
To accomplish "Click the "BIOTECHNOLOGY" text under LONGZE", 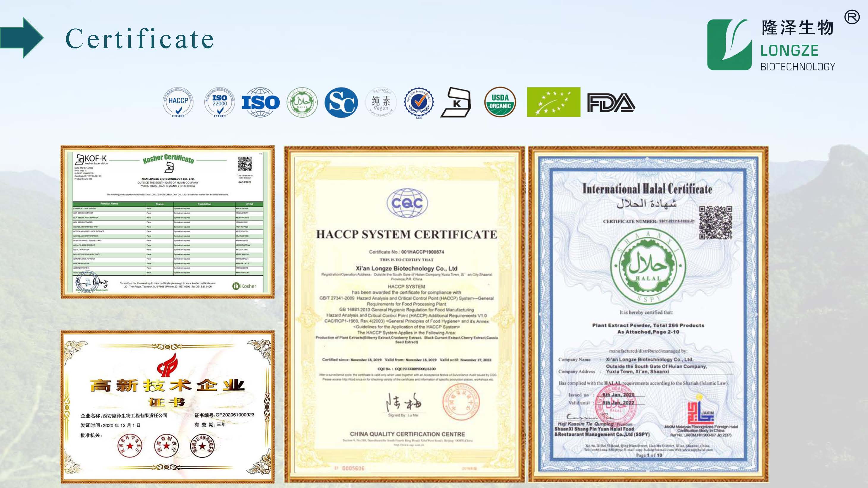I will pos(798,67).
